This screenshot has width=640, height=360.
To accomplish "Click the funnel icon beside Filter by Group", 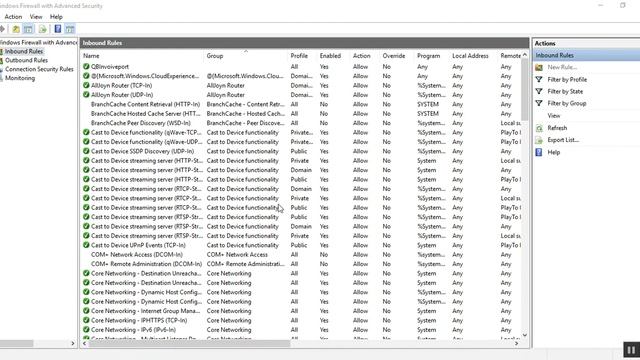I will click(539, 103).
